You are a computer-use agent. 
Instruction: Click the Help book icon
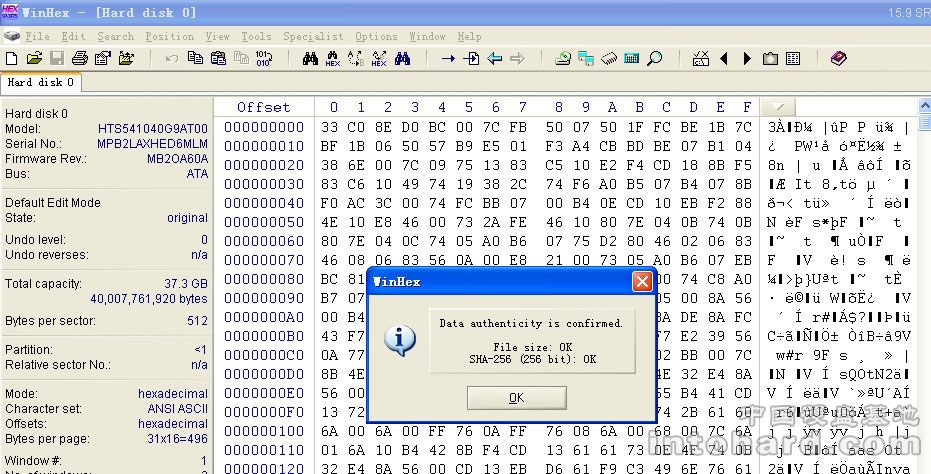pyautogui.click(x=838, y=59)
